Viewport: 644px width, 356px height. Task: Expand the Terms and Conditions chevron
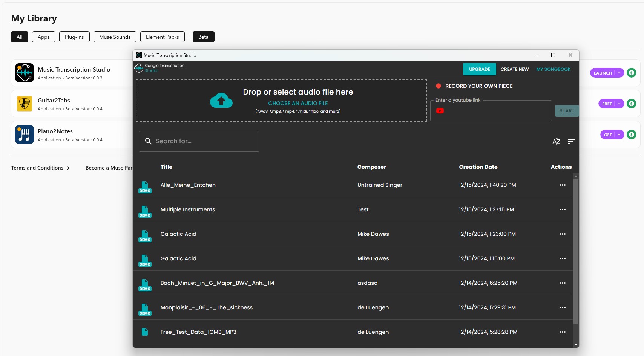69,168
